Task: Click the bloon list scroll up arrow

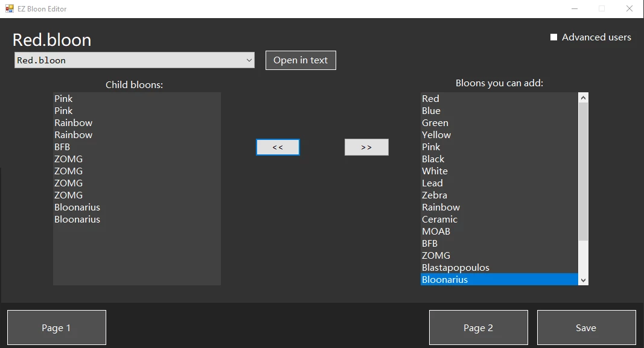Action: pos(583,98)
